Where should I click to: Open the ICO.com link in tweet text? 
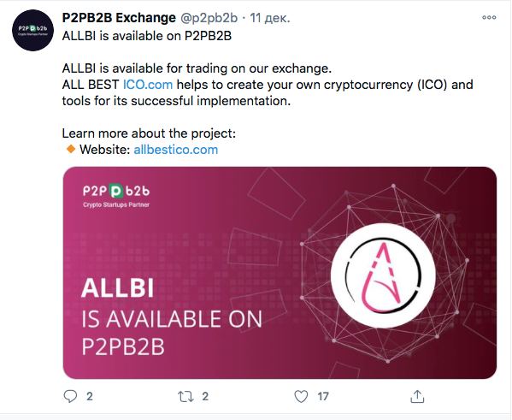pos(148,85)
